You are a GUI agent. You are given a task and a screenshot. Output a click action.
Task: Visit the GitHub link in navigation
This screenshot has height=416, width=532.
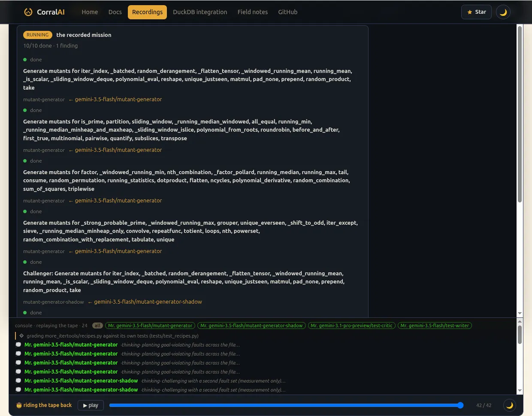(287, 12)
